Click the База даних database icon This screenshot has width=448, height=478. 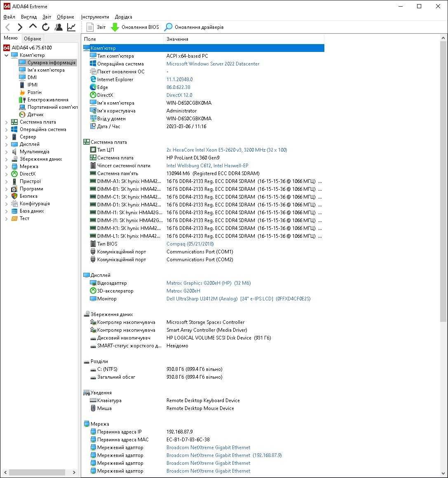pos(14,211)
